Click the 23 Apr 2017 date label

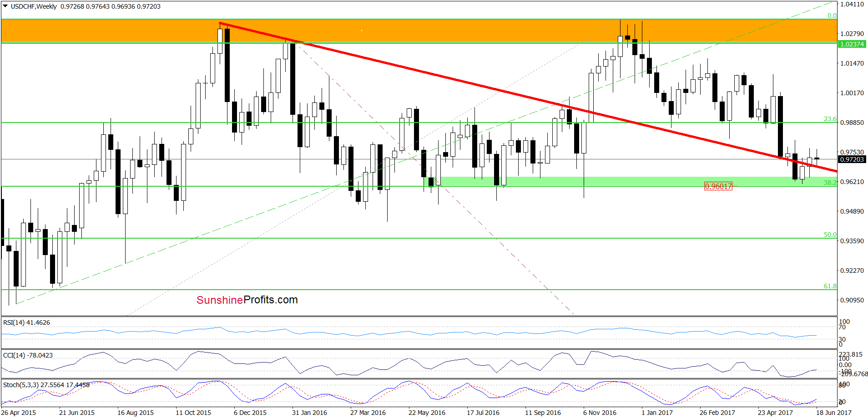click(x=775, y=413)
